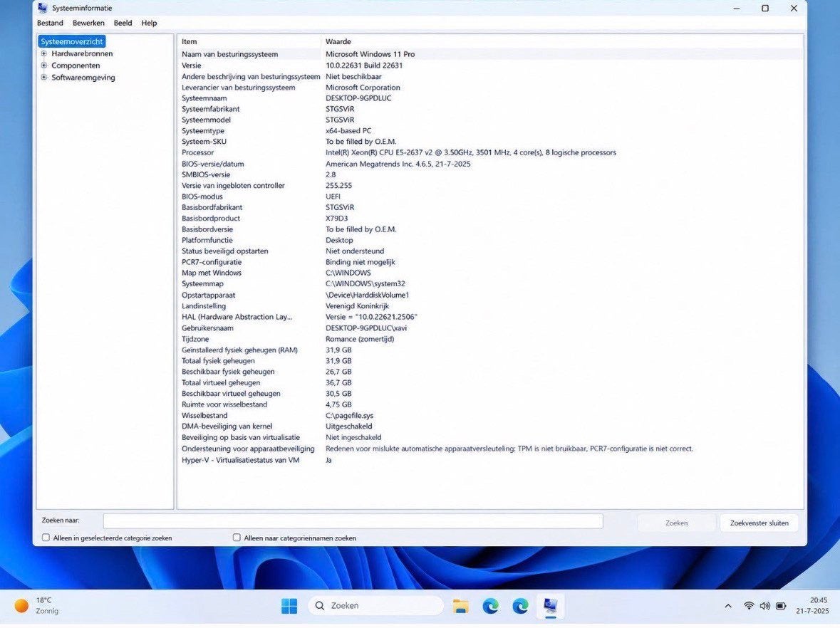Minimize the Systeeminformatie window
The width and height of the screenshot is (840, 628).
tap(737, 8)
